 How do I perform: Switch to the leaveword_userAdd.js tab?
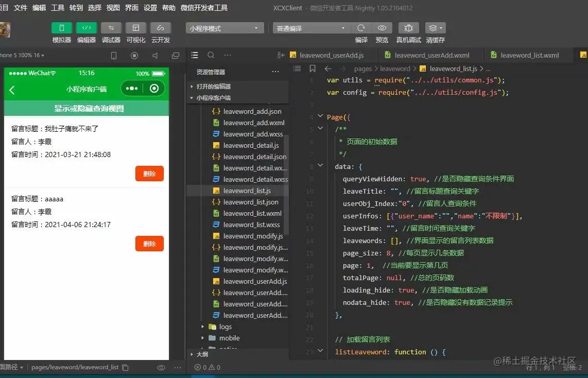click(x=332, y=55)
